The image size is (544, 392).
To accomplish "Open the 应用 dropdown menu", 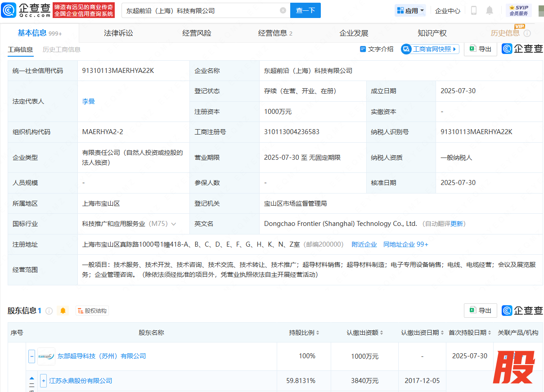I will [x=410, y=10].
